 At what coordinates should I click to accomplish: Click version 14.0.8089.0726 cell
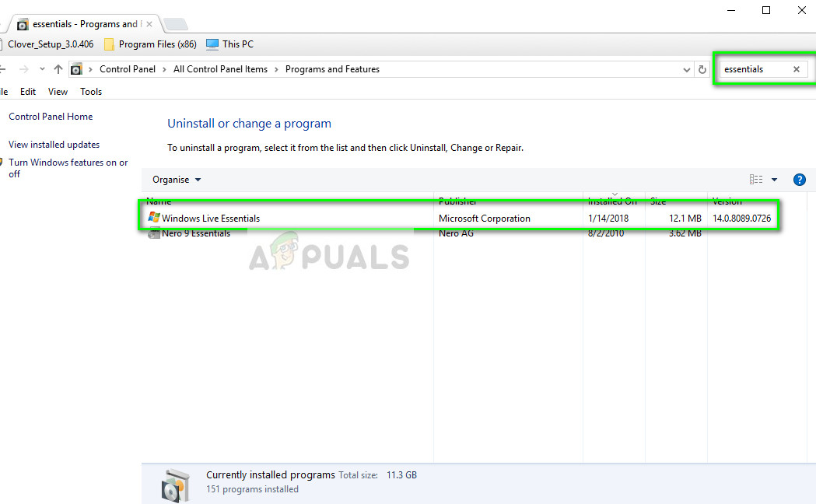[741, 219]
